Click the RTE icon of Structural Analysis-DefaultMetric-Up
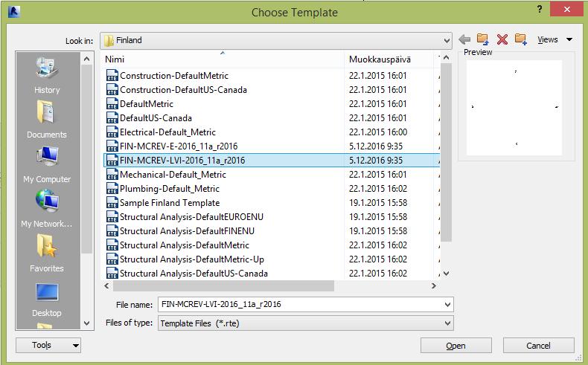 tap(112, 259)
